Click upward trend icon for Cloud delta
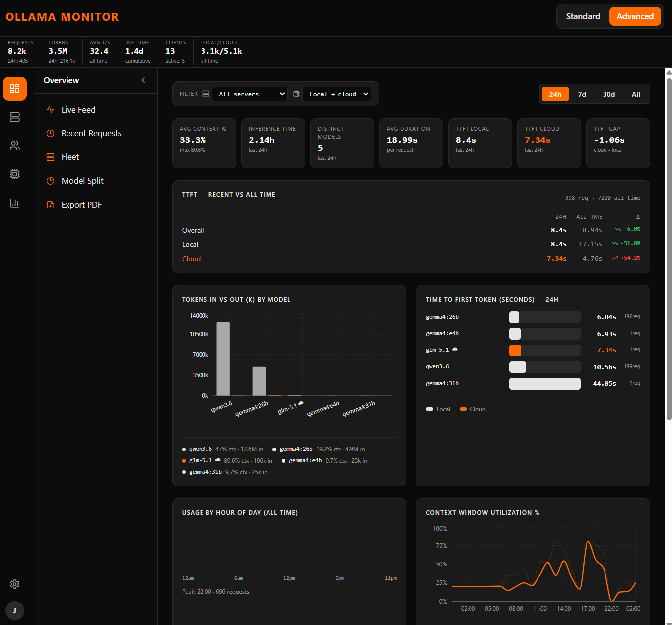672x625 pixels. coord(615,258)
